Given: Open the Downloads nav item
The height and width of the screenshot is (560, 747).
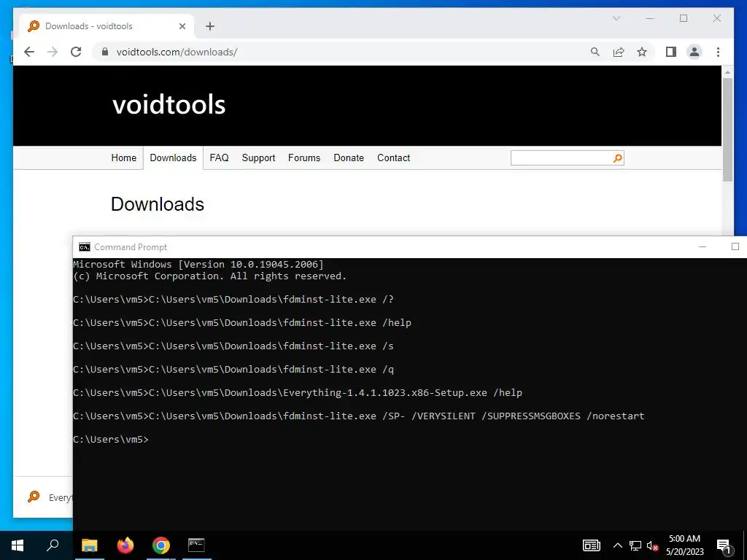Looking at the screenshot, I should tap(173, 157).
